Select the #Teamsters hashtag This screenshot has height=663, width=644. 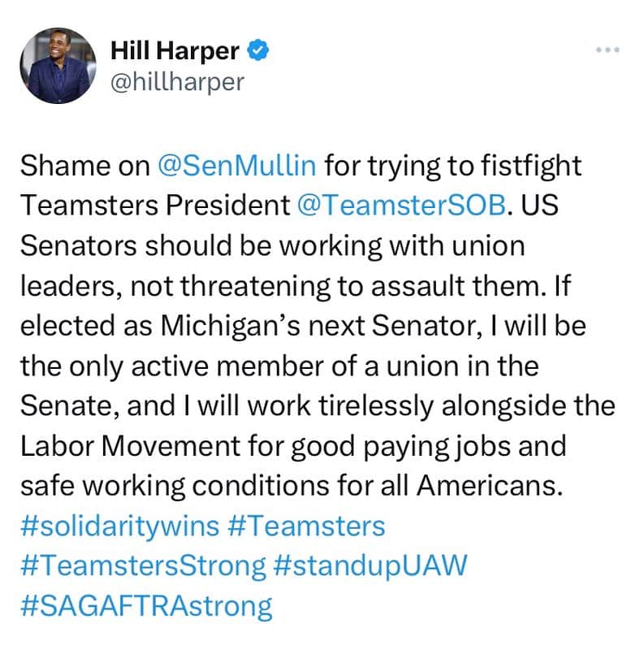pyautogui.click(x=306, y=526)
